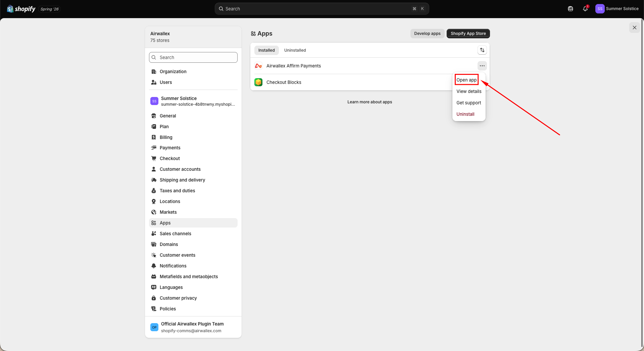644x351 pixels.
Task: Open the Summer Solstice account menu
Action: 617,9
